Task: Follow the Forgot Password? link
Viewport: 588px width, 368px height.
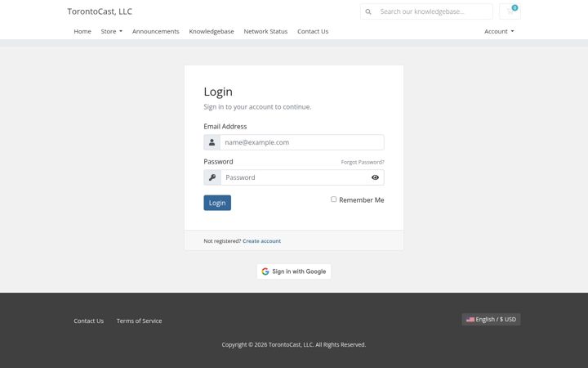Action: pos(363,162)
